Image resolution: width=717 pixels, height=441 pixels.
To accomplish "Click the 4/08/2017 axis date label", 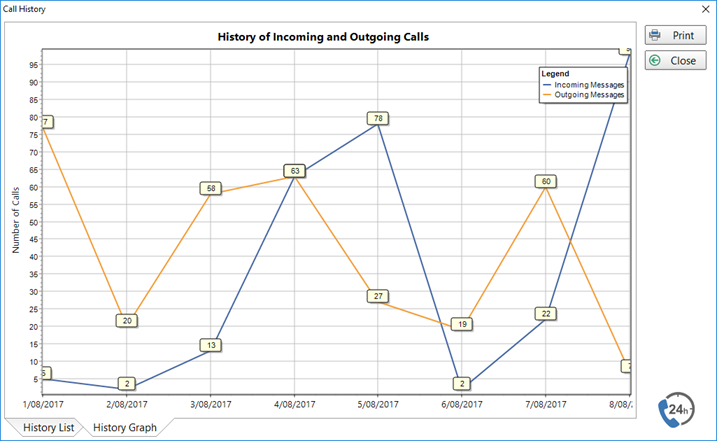I will pyautogui.click(x=294, y=404).
